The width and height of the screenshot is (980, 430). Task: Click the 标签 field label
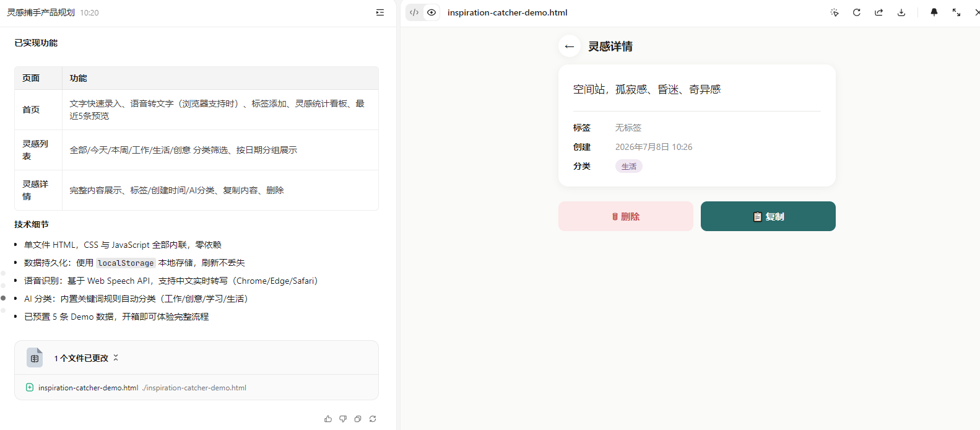point(582,128)
